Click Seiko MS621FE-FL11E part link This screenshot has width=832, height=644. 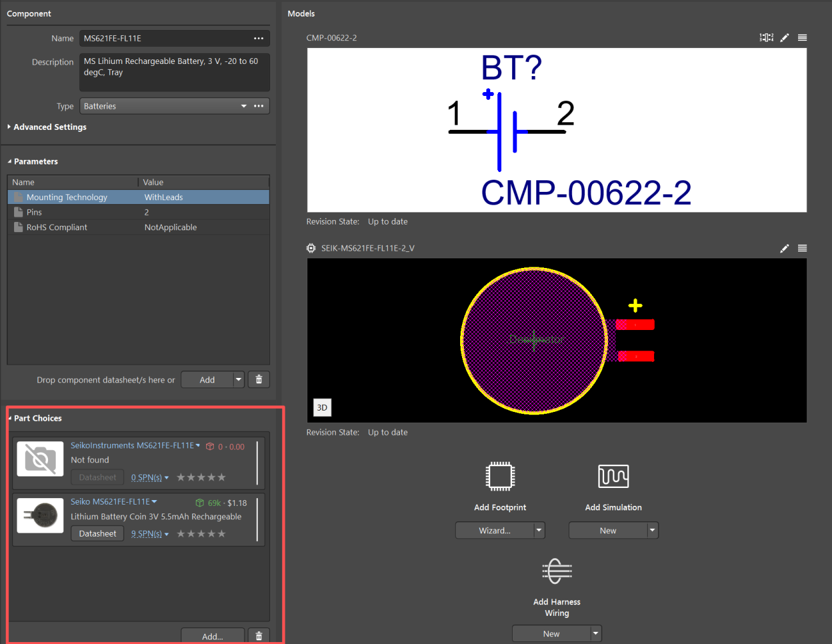point(110,502)
